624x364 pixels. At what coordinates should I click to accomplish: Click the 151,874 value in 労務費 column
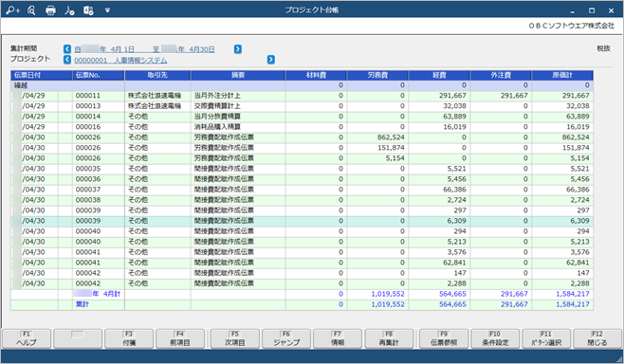[x=391, y=148]
